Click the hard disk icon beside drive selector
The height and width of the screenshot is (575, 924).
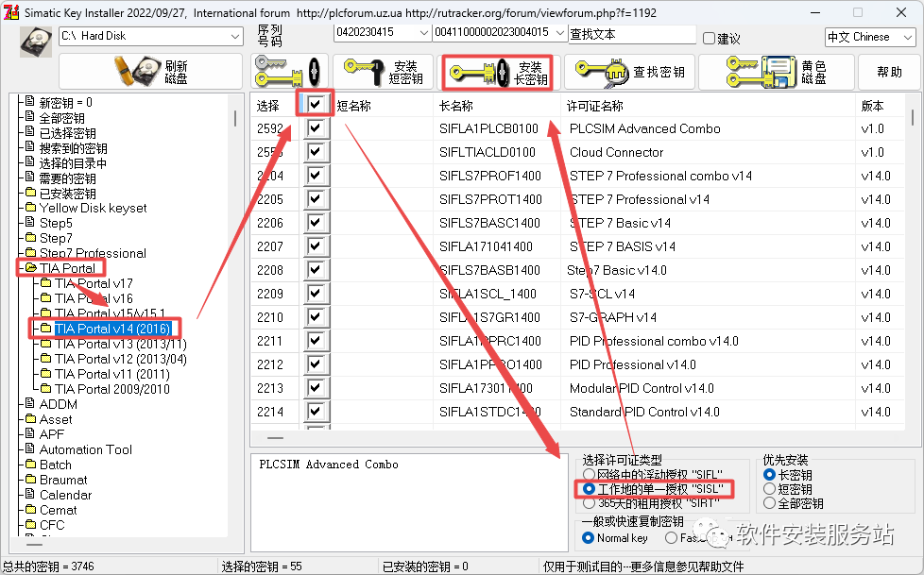[x=35, y=42]
